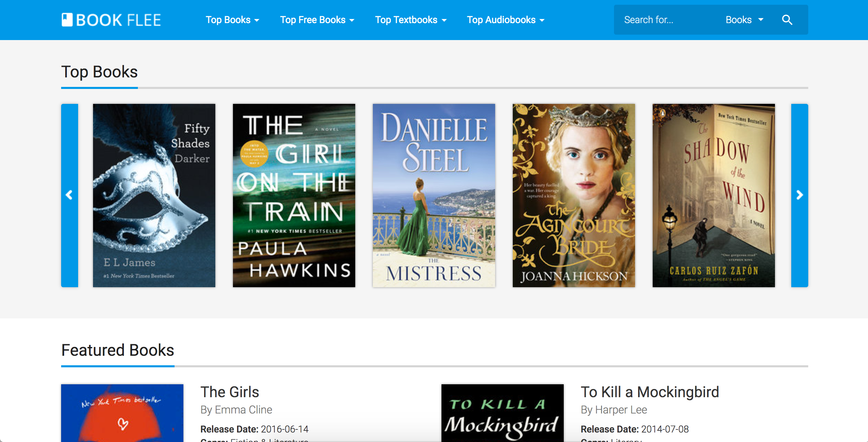Open The Shadow of the Wind cover
This screenshot has height=442, width=868.
pos(713,195)
